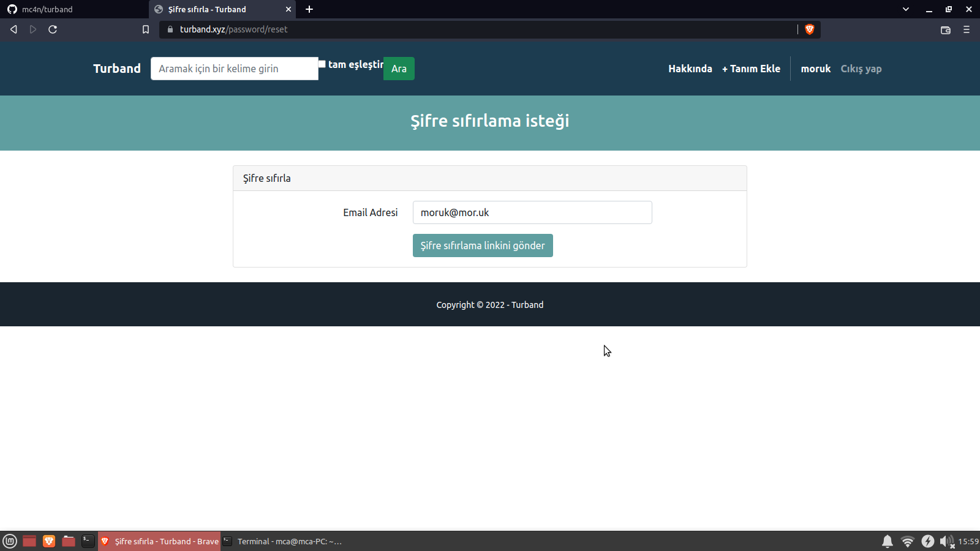Click the Copyright © 2022 - Turband footer text

[x=490, y=305]
